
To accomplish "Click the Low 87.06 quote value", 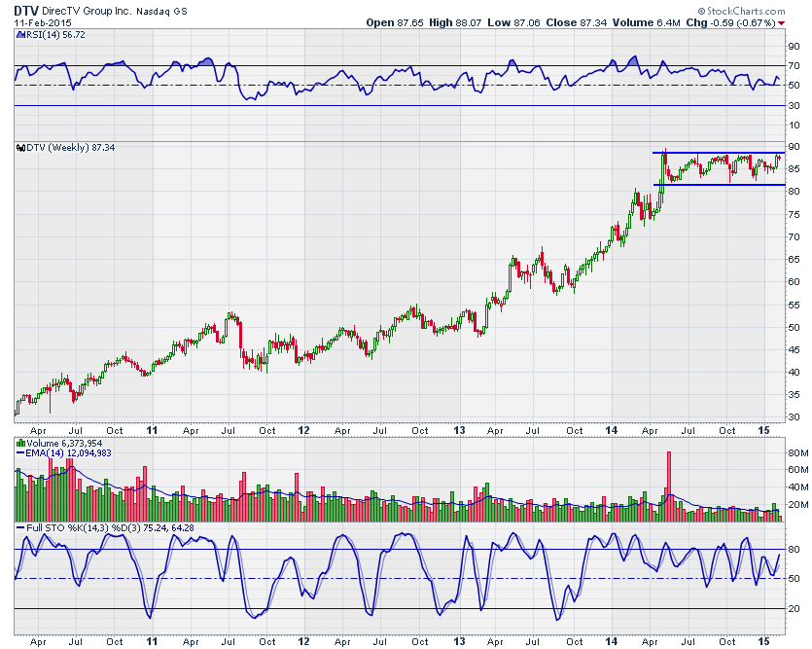I will [x=513, y=22].
